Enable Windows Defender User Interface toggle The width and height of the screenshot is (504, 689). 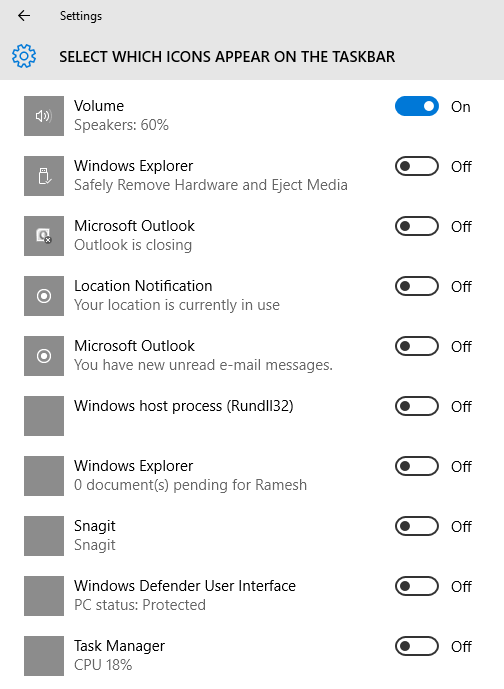(417, 586)
